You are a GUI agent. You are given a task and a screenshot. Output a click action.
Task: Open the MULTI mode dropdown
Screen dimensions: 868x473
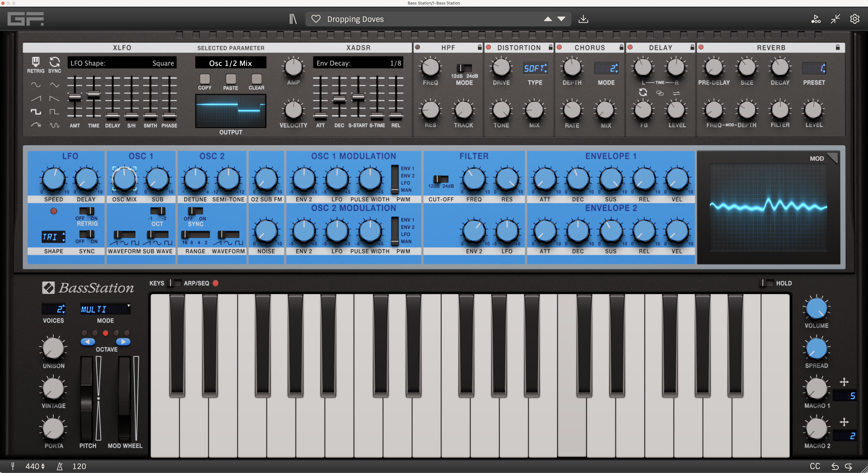click(x=105, y=309)
